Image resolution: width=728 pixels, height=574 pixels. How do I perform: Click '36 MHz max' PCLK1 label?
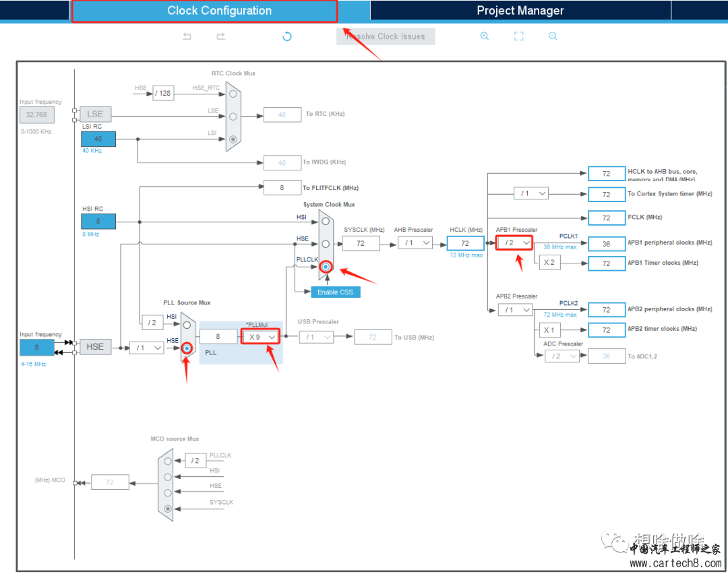coord(560,247)
